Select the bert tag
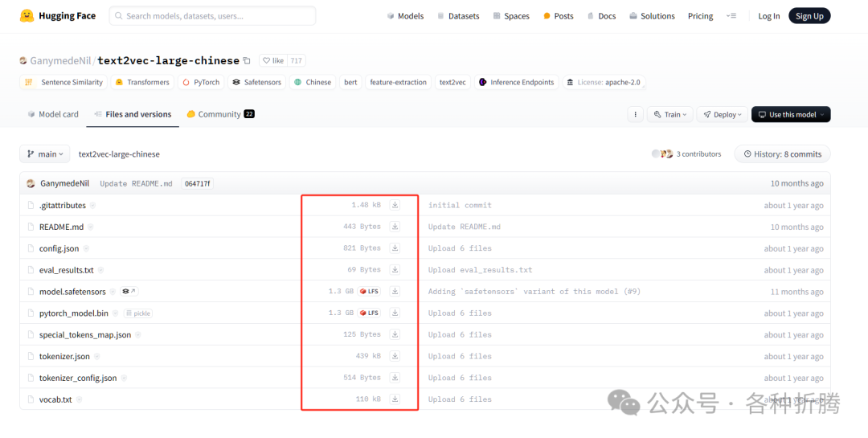Viewport: 868px width, 438px height. 350,82
